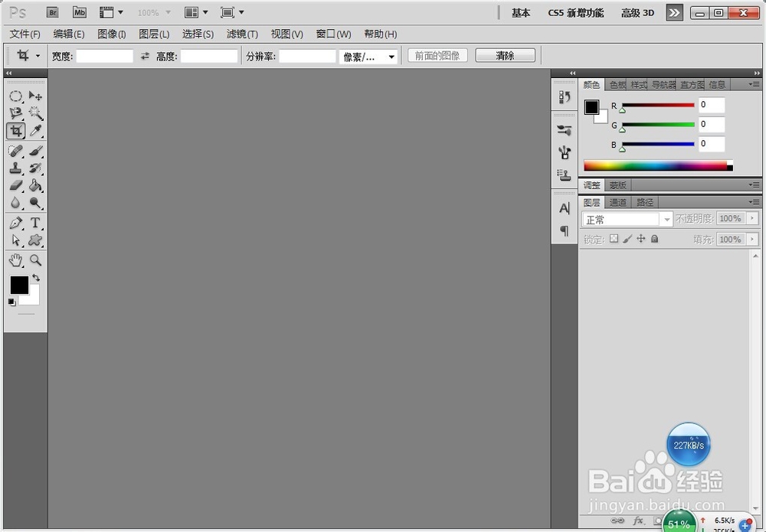Select the Crop tool in the toolbox
The height and width of the screenshot is (532, 766).
pyautogui.click(x=15, y=131)
